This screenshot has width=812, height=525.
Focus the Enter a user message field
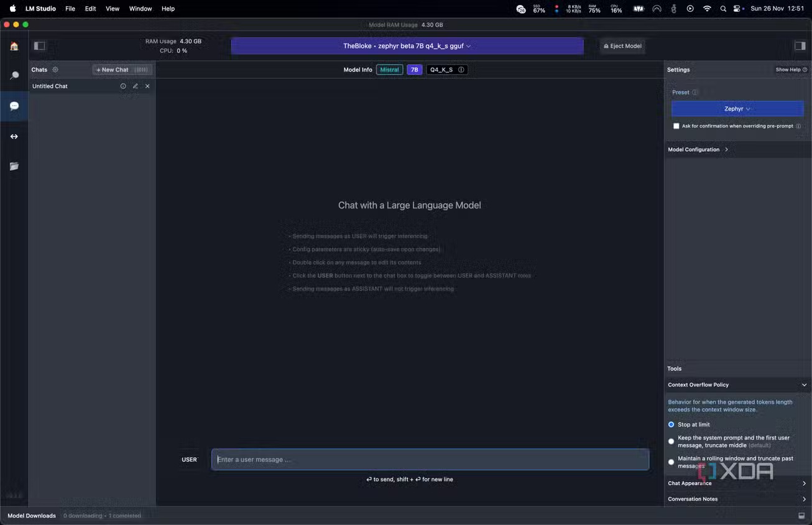click(x=430, y=460)
